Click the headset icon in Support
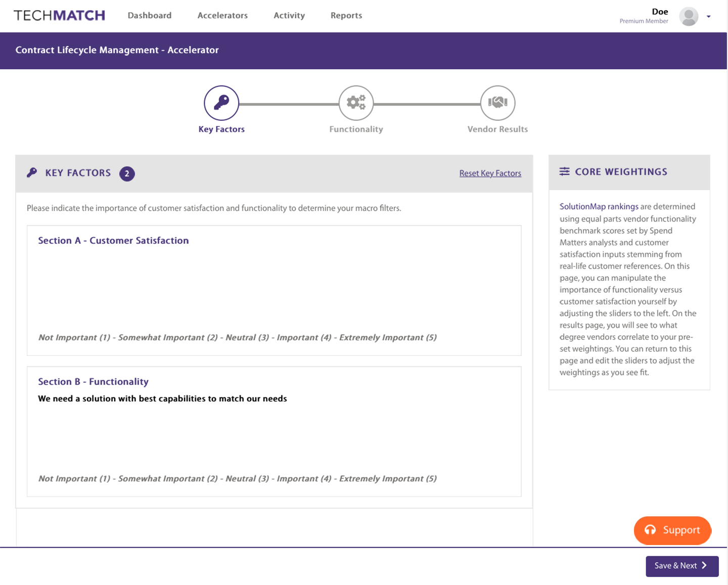The width and height of the screenshot is (728, 585). click(650, 530)
